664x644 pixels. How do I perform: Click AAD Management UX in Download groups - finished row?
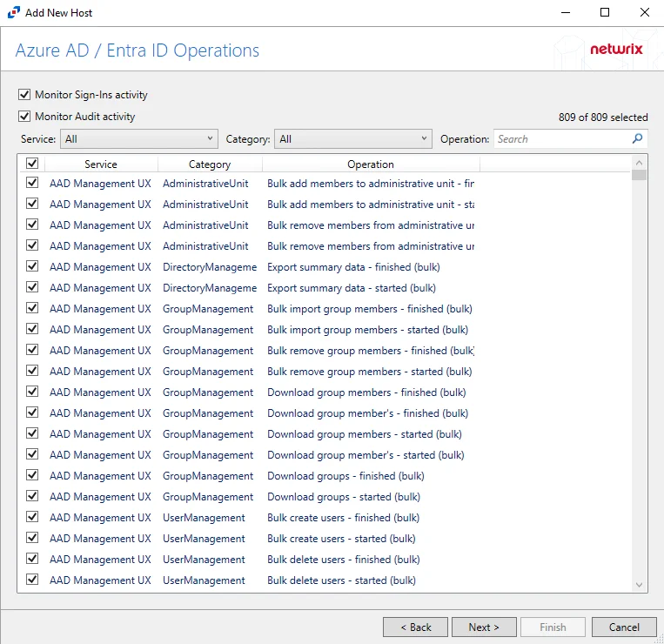[100, 476]
